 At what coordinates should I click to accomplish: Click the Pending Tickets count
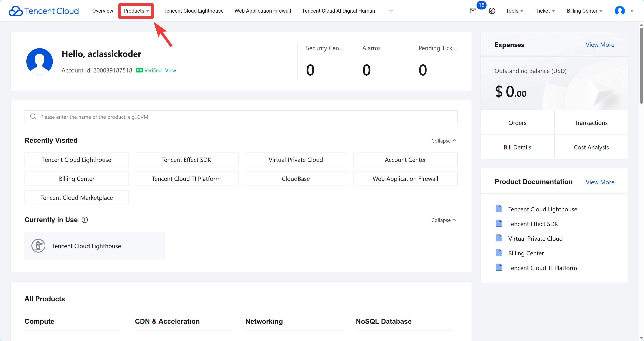(423, 70)
